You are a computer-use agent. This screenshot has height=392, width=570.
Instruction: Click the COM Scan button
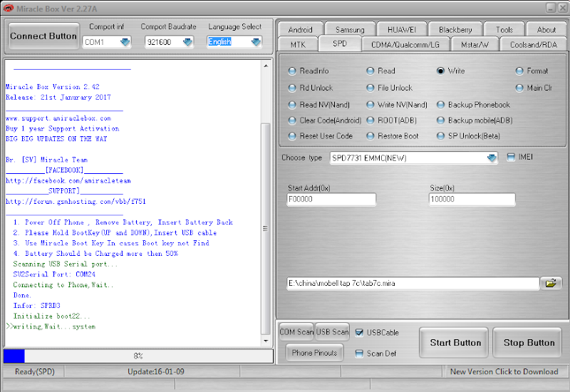296,331
